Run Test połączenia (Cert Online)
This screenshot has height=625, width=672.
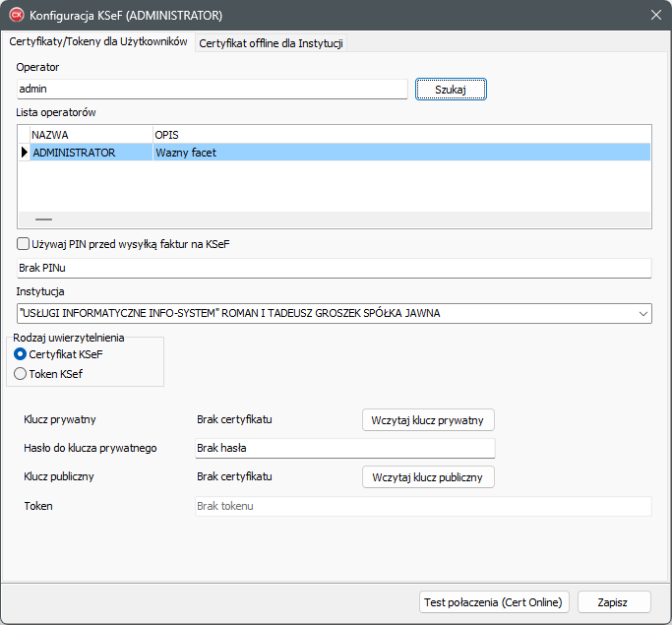[x=494, y=601]
